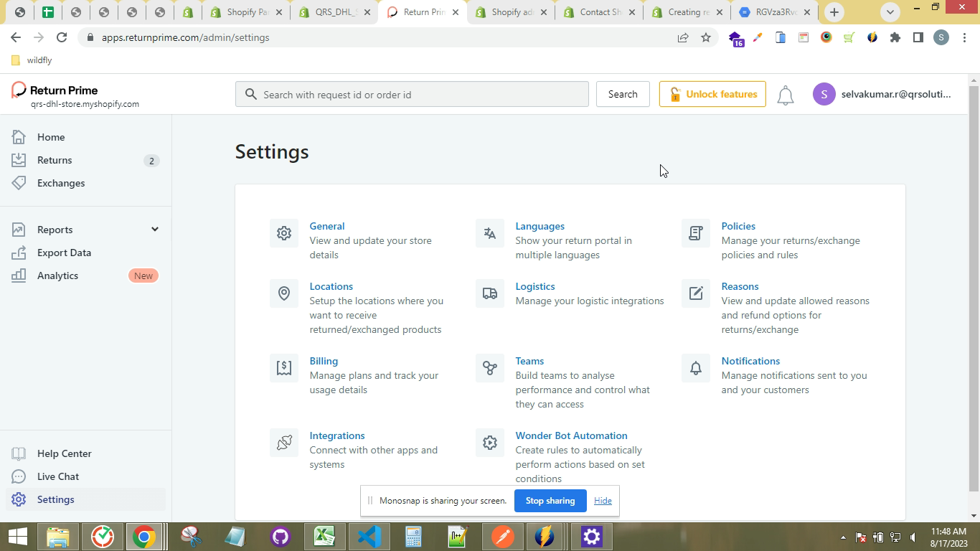Open the Policies settings link

(738, 226)
